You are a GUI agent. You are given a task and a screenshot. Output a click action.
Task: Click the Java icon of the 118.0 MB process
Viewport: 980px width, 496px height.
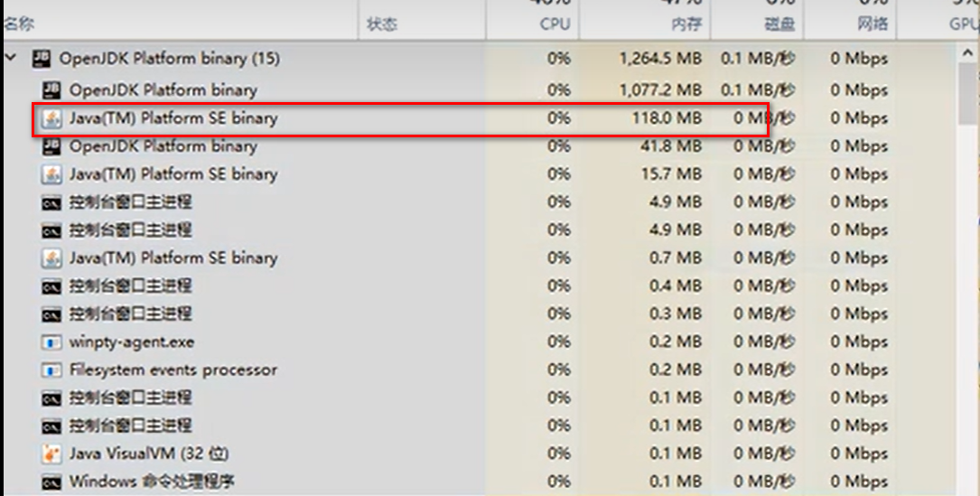point(51,118)
